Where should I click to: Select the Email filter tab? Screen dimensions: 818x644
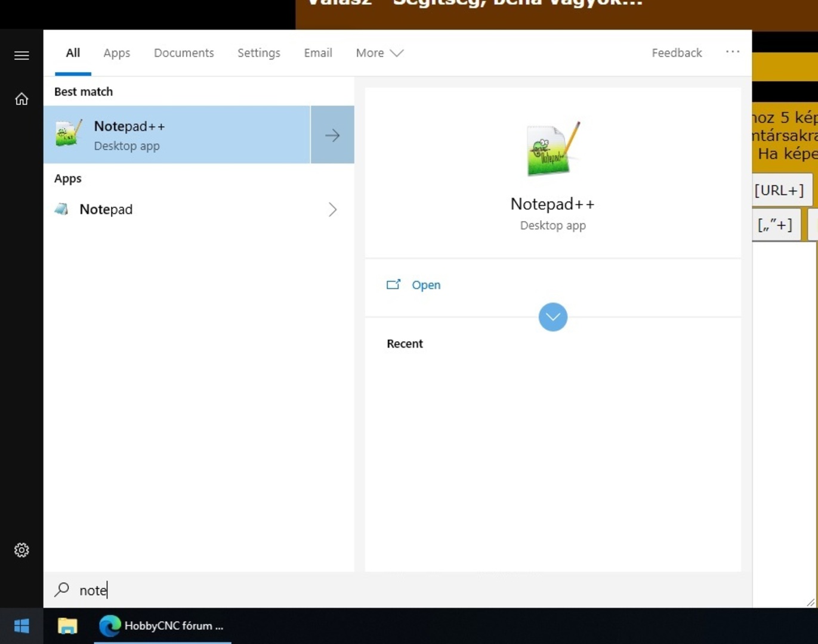[318, 53]
